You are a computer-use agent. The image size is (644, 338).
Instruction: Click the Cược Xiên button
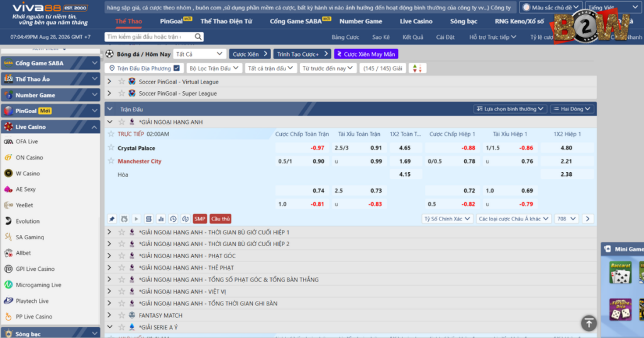[249, 54]
